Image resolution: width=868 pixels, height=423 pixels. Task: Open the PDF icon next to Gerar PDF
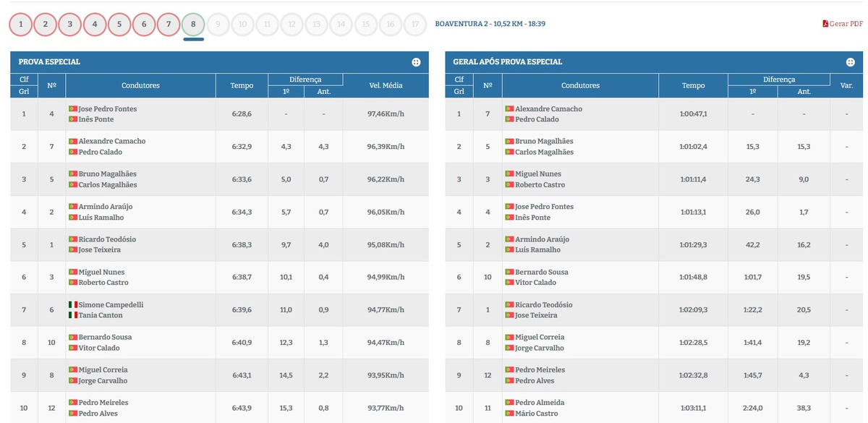coord(825,24)
